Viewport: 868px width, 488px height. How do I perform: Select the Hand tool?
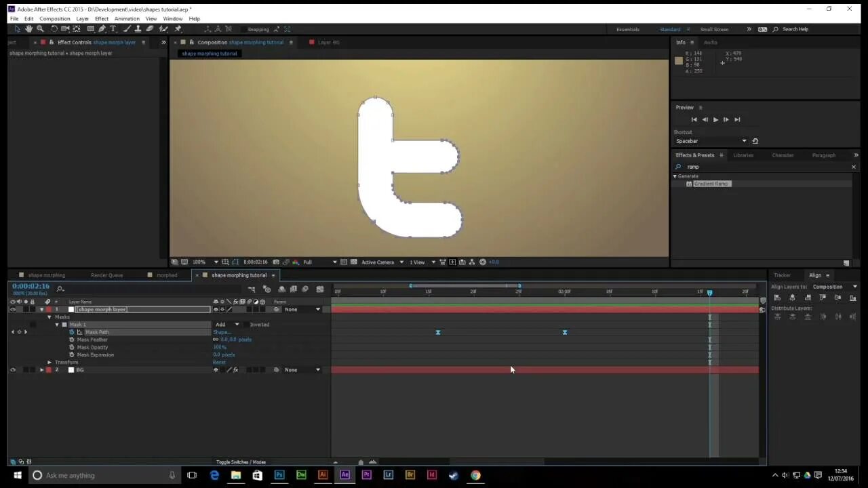[28, 29]
